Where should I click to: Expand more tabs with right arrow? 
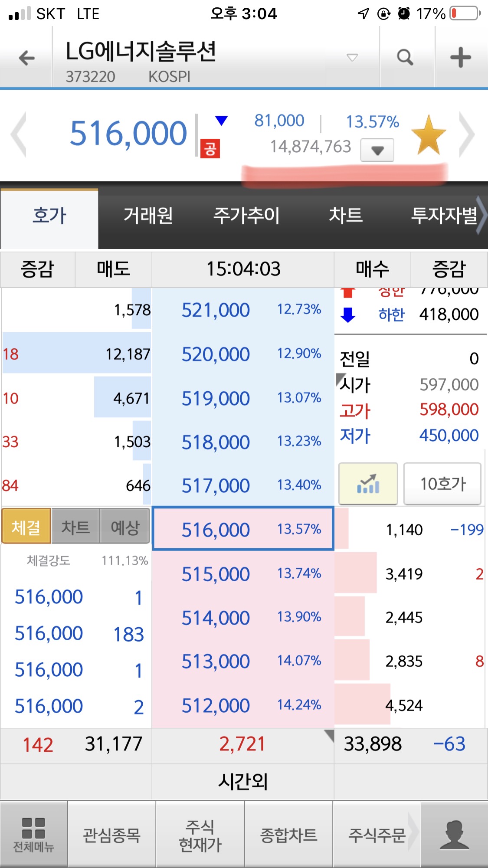tap(481, 216)
